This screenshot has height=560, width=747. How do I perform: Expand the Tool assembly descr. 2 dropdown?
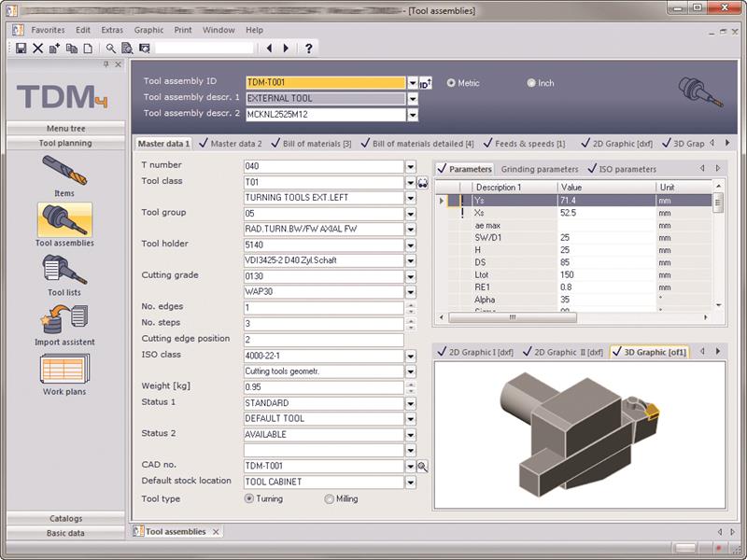(x=413, y=115)
